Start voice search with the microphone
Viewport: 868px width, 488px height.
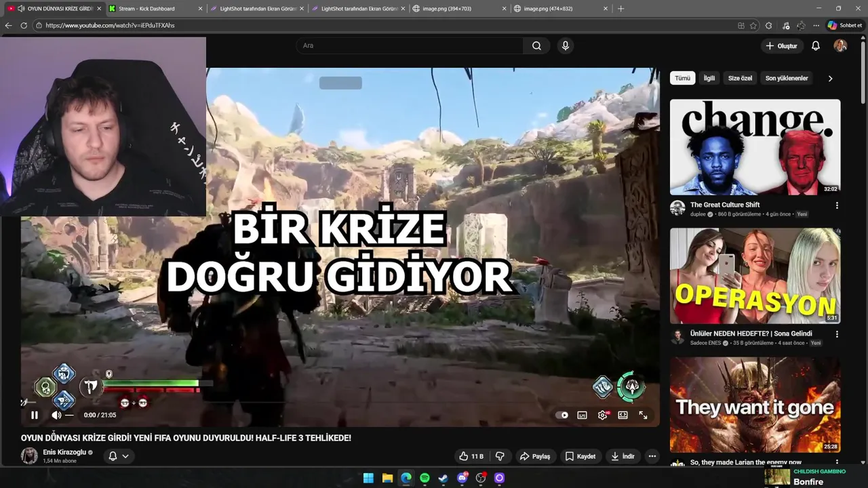pos(565,45)
